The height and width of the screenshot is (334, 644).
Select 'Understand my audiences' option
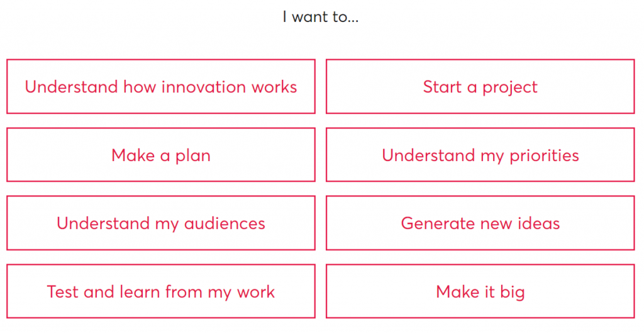(x=161, y=223)
